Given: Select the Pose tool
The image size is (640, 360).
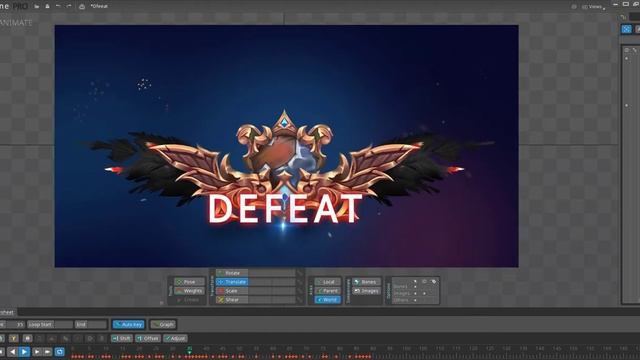Looking at the screenshot, I should coord(189,282).
